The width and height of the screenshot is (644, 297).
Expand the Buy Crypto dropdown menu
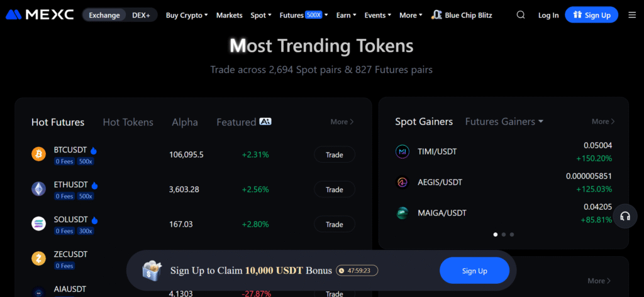[x=187, y=15]
